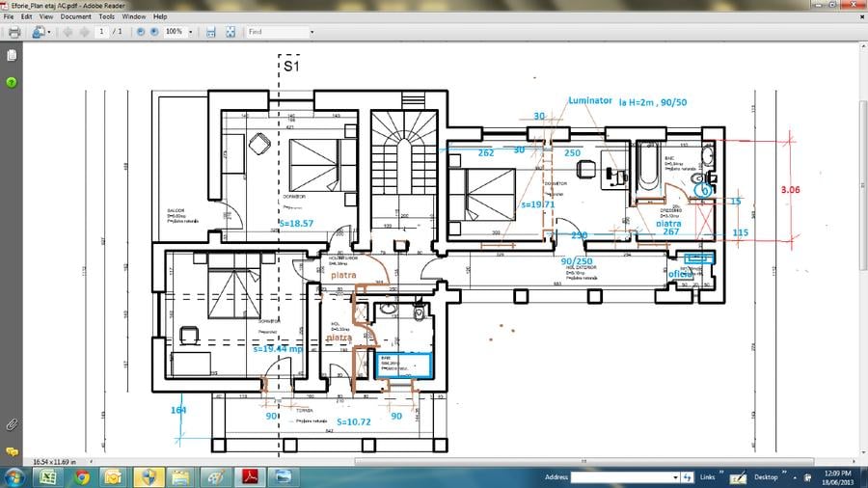Open the Help menu
Image resolution: width=868 pixels, height=488 pixels.
(x=160, y=16)
